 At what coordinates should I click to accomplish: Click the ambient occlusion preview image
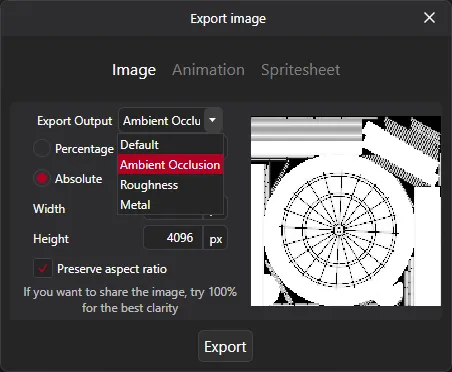pyautogui.click(x=346, y=211)
